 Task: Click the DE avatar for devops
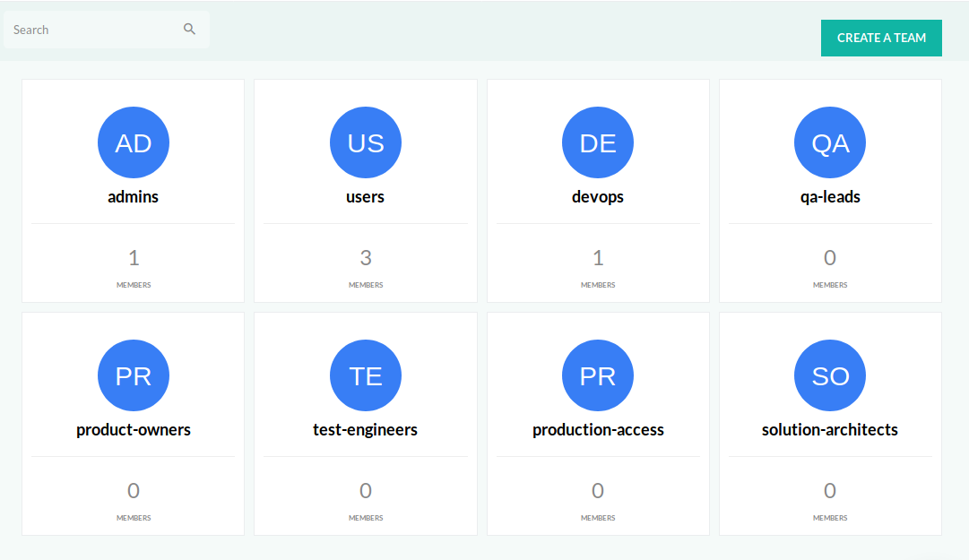(598, 143)
